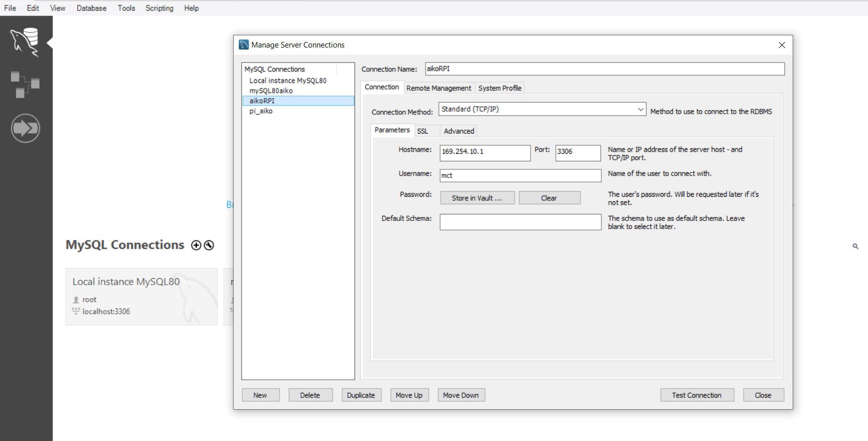Click the Duplicate button

point(361,395)
